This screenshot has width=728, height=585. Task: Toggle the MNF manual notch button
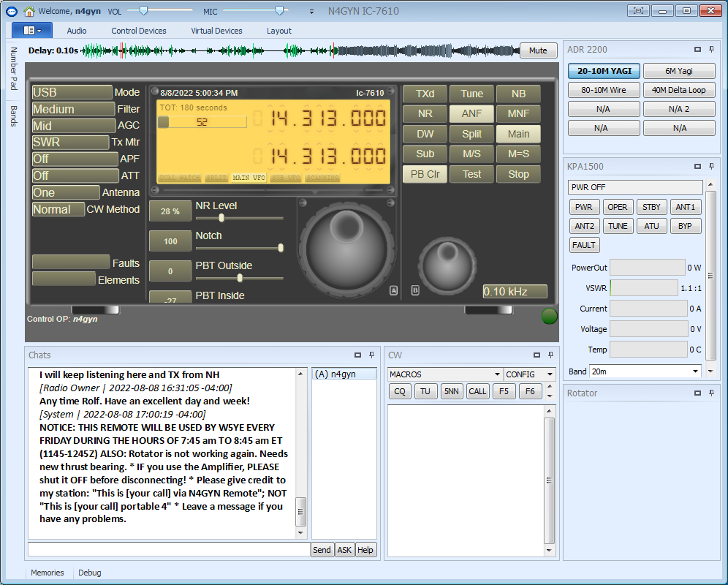coord(518,114)
